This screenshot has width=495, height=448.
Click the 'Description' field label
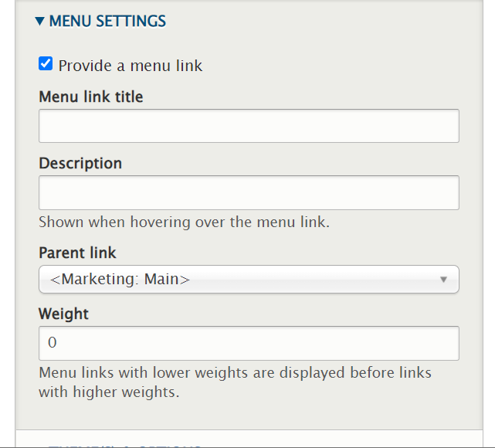click(x=80, y=164)
